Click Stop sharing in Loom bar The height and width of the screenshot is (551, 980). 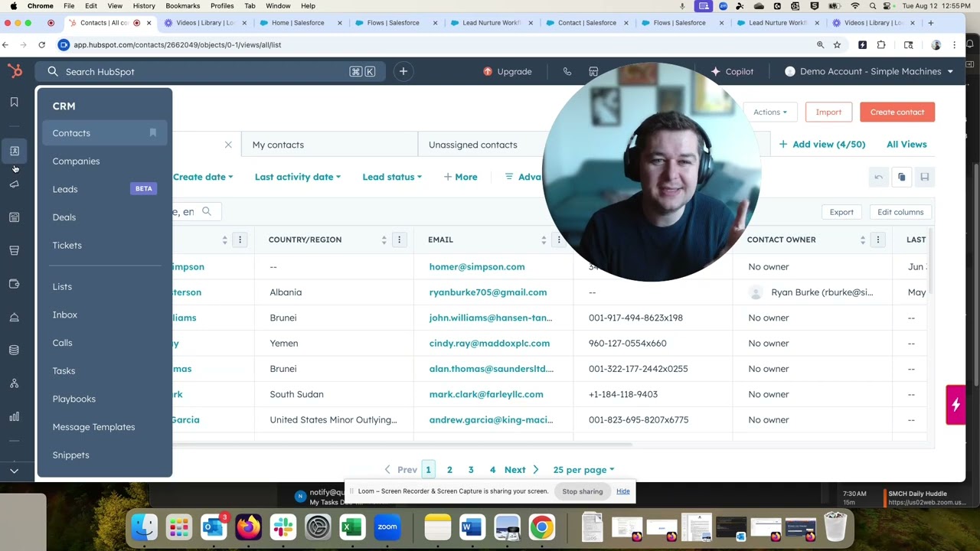[x=583, y=491]
